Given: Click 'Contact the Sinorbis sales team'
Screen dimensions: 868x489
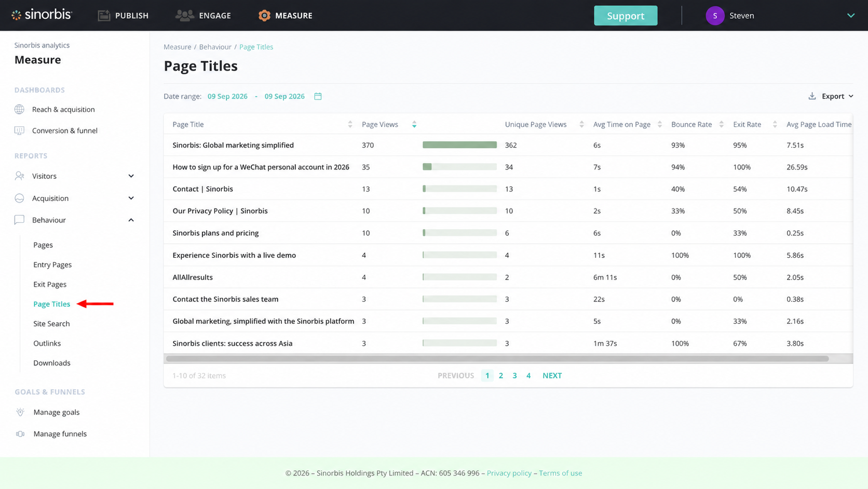Looking at the screenshot, I should 225,299.
